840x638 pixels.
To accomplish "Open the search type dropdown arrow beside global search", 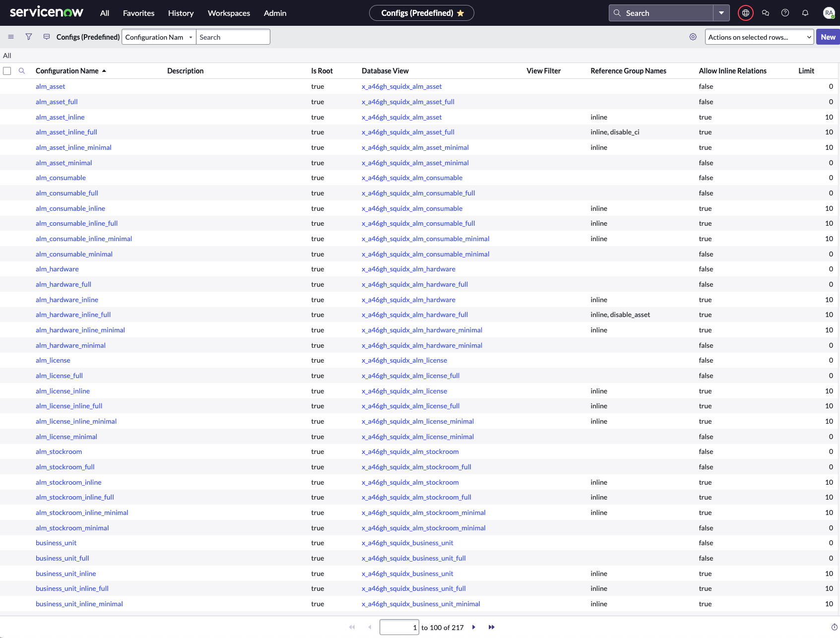I will coord(721,12).
